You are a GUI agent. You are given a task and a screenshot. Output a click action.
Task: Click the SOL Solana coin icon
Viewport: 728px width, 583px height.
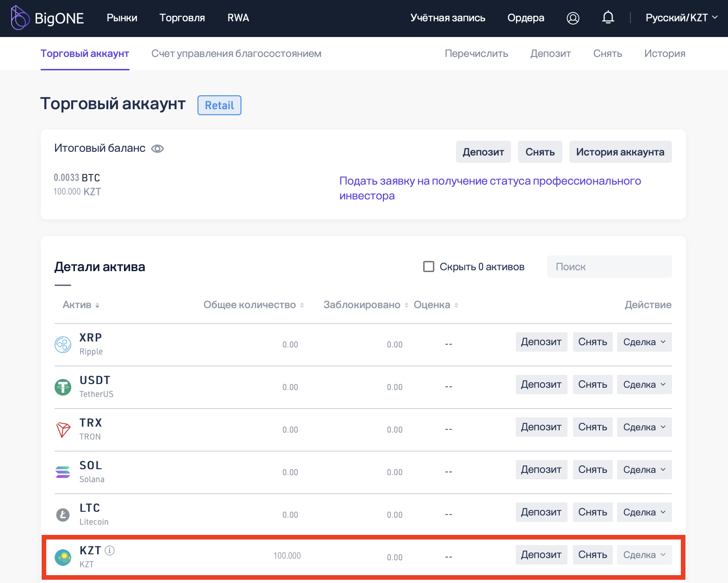click(x=63, y=472)
